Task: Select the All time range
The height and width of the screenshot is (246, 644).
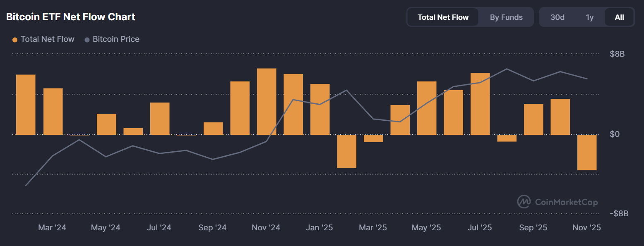Action: tap(619, 17)
